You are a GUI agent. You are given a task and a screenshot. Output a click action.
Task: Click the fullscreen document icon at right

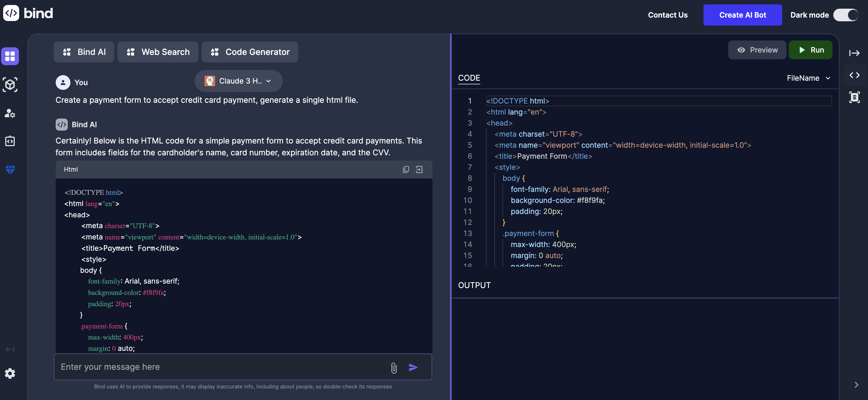tap(854, 97)
